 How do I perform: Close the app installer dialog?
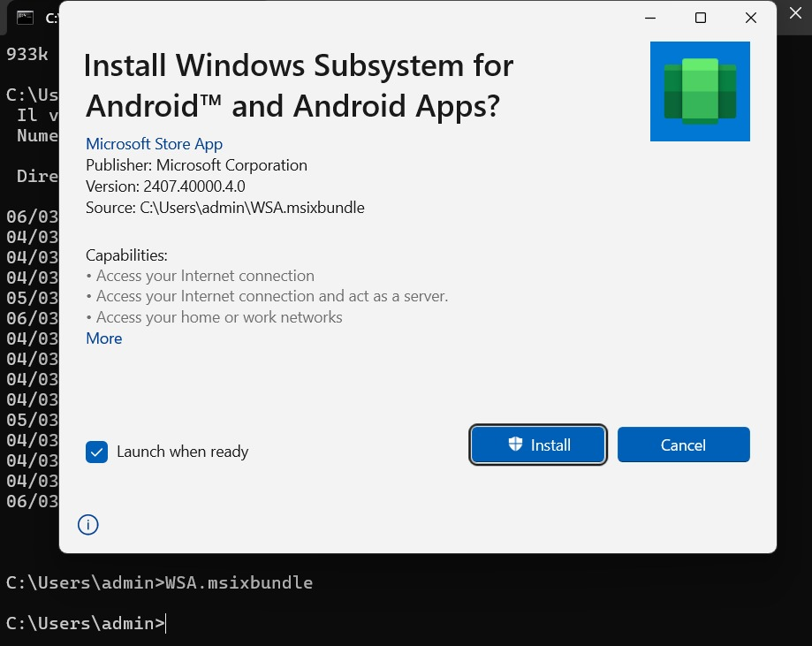[x=751, y=18]
